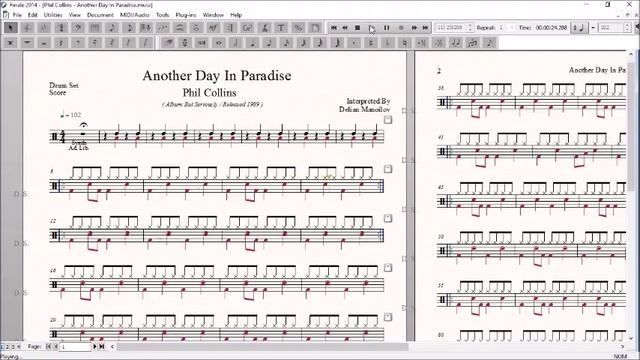
Task: Select the Simple Entry tool
Action: click(112, 28)
